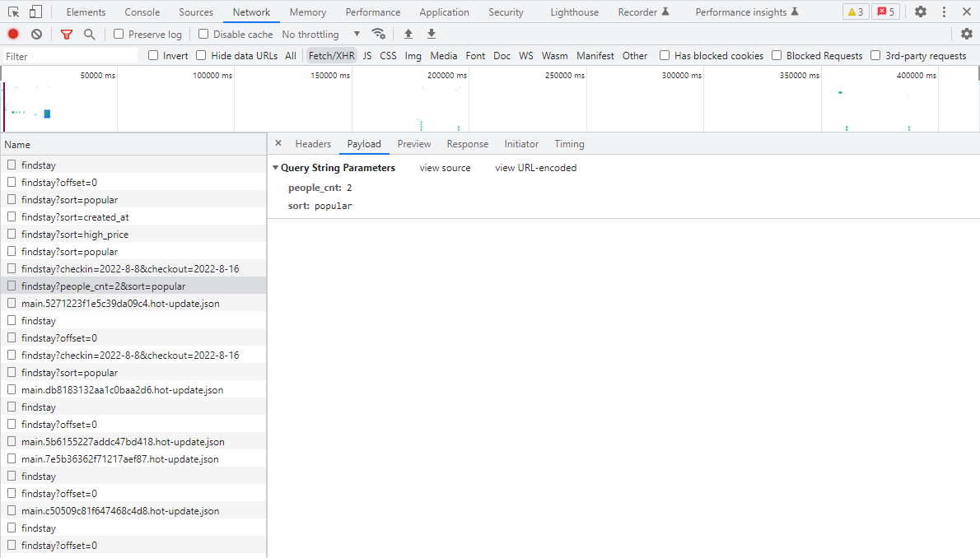Screen dimensions: 980x558
Task: Switch to the Console panel
Action: click(142, 12)
